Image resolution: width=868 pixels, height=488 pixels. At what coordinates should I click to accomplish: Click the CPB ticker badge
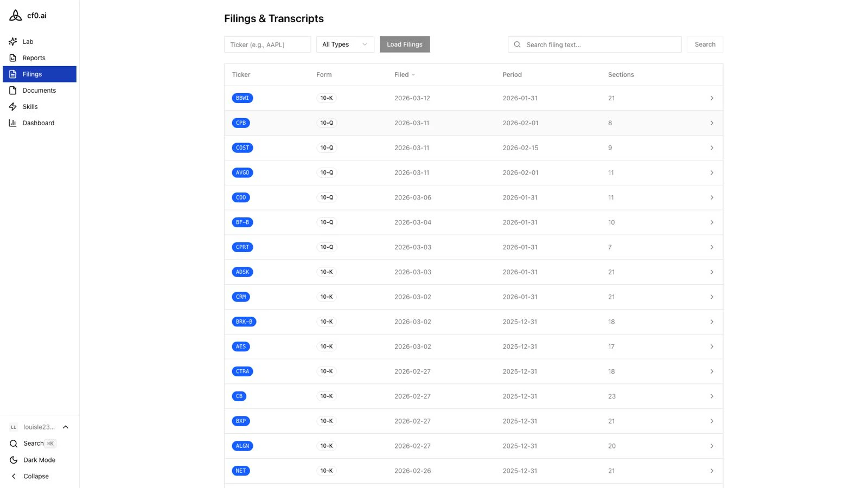[x=241, y=123]
